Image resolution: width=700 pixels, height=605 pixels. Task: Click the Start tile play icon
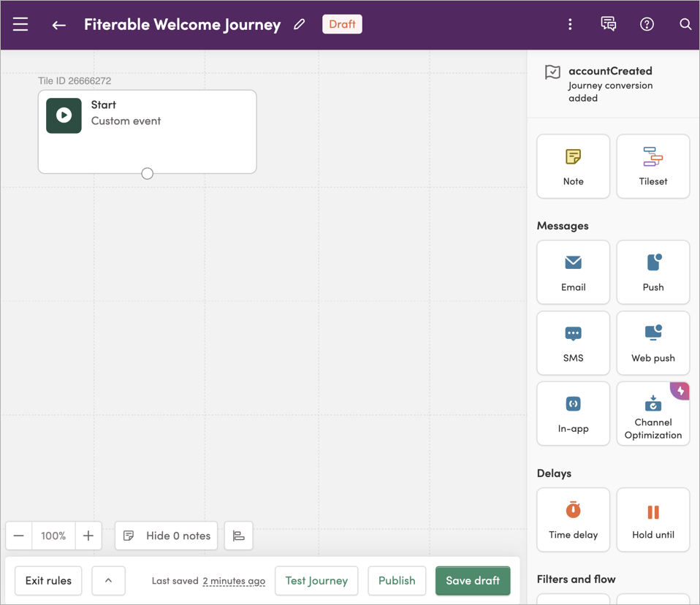click(x=64, y=115)
